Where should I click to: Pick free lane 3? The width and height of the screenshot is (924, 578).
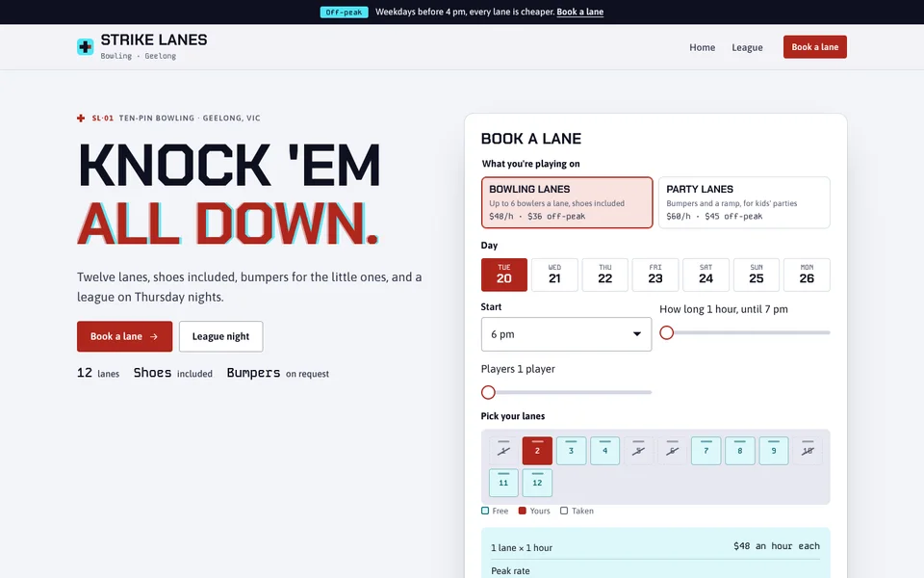click(x=571, y=451)
